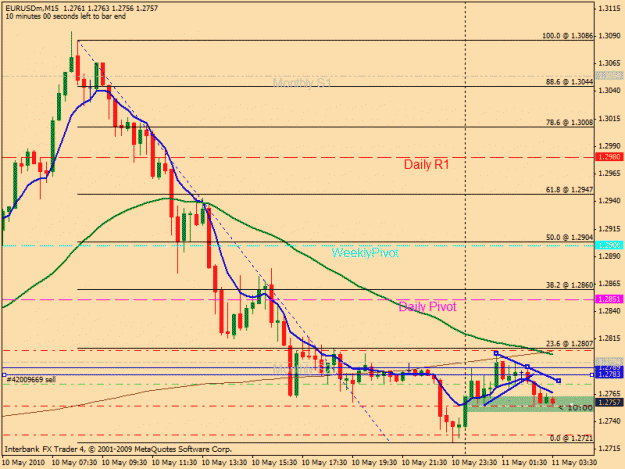Select the 38.2 @ 1.2860 Fibonacci label
625x469 pixels.
(570, 285)
